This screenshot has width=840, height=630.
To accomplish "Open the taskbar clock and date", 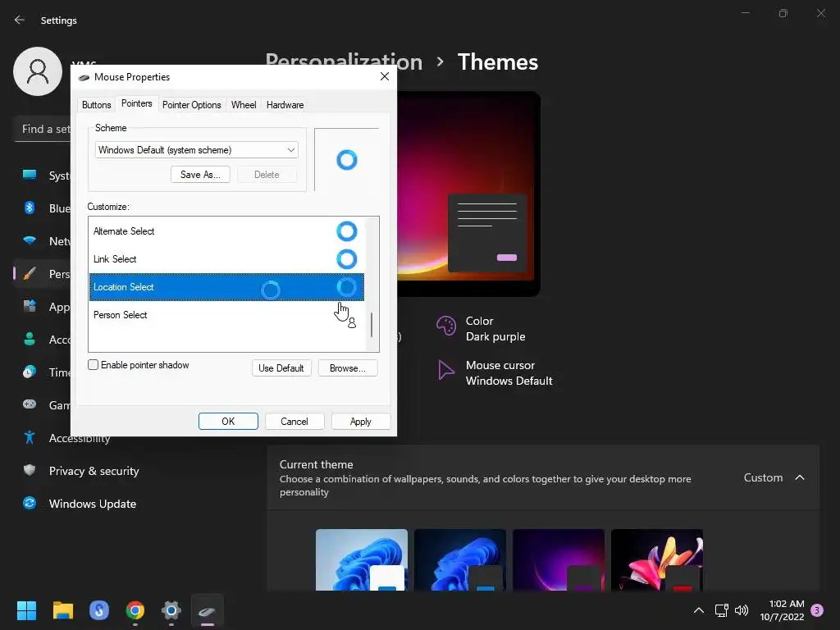I will [x=782, y=610].
